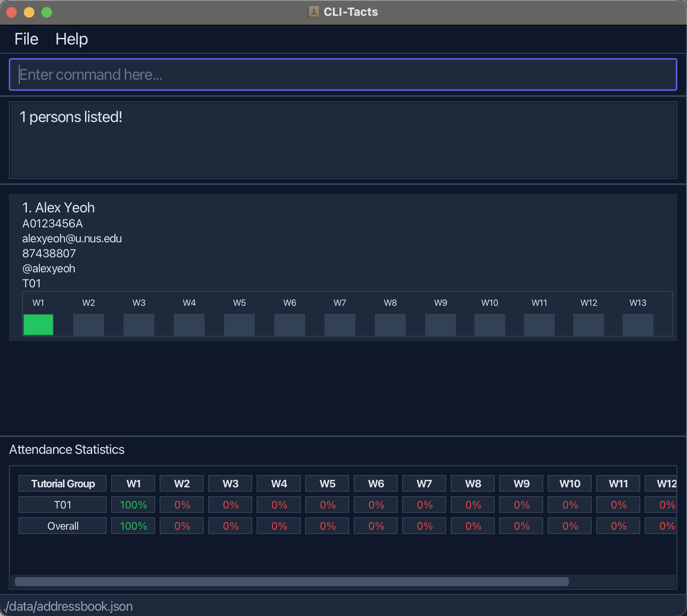Viewport: 687px width, 616px height.
Task: Click the Tutorial Group header cell
Action: (62, 483)
